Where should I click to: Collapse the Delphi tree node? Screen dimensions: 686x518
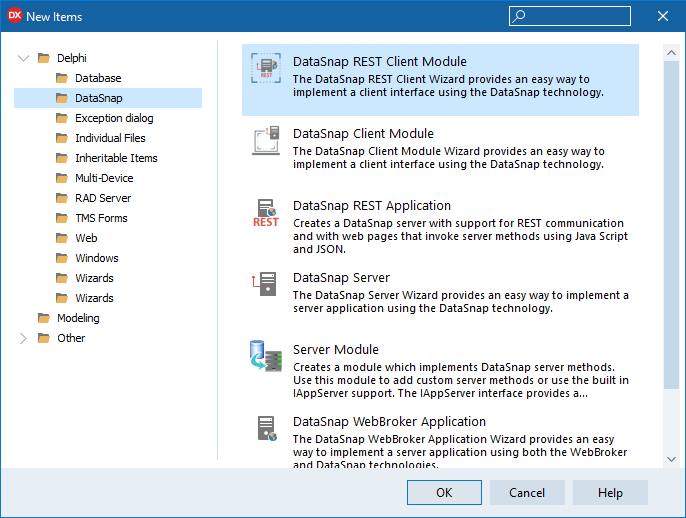[24, 58]
